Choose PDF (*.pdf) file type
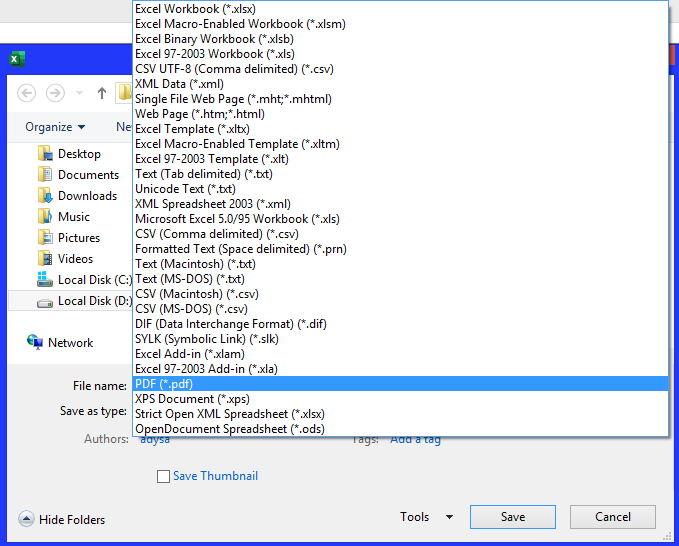 (164, 384)
